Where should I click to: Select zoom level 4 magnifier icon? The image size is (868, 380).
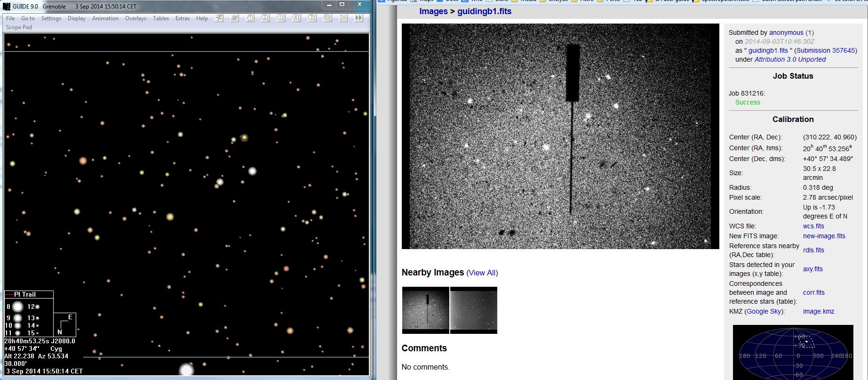(296, 18)
